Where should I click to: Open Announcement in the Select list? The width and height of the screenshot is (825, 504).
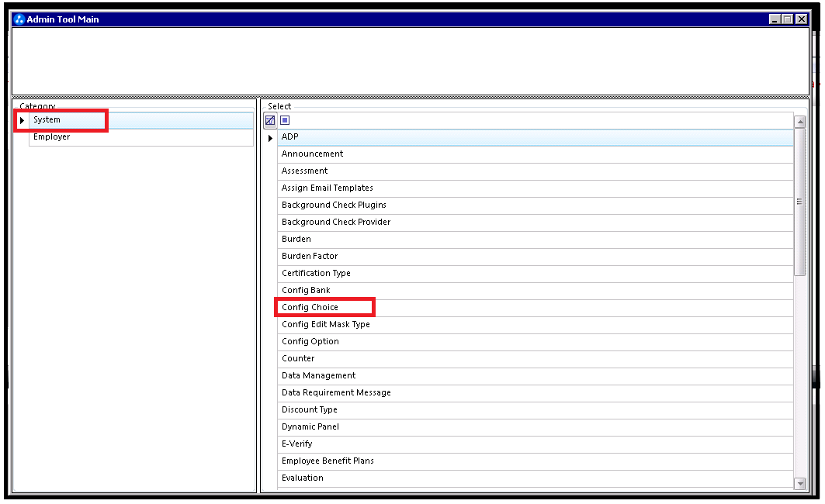coord(535,154)
